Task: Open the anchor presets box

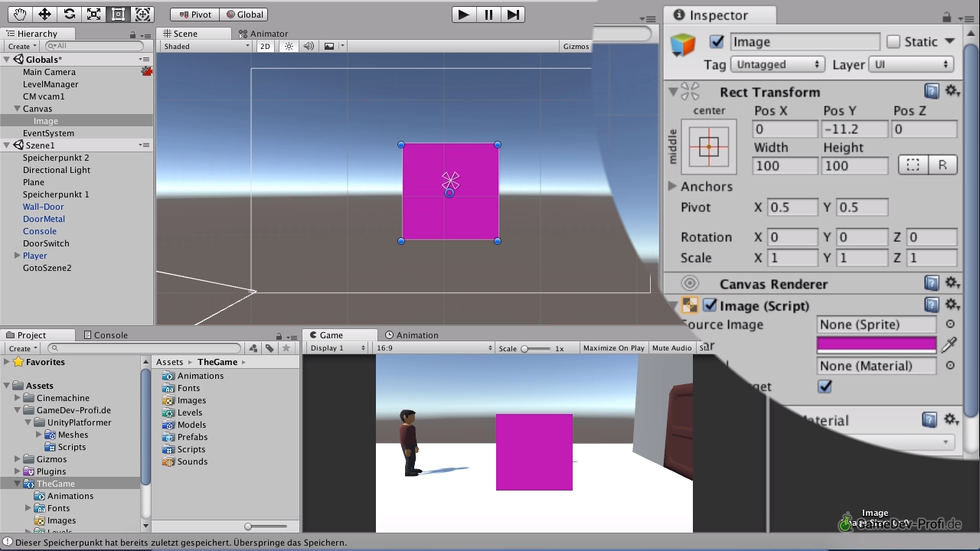Action: click(x=709, y=146)
